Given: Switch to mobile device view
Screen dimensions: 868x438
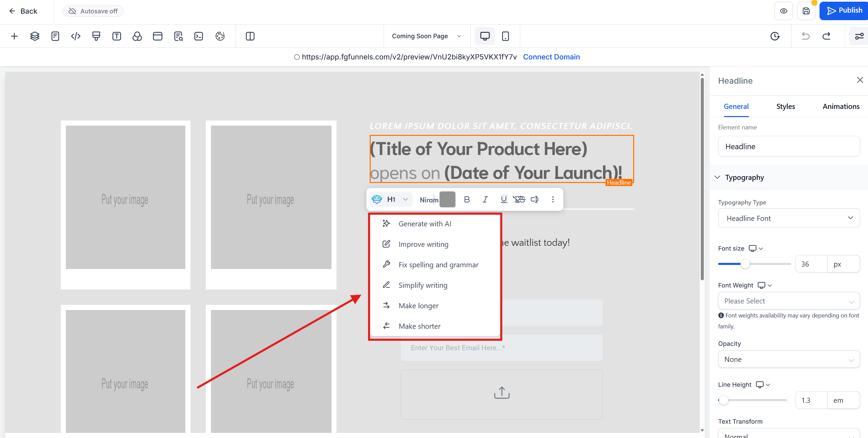Looking at the screenshot, I should pos(506,36).
